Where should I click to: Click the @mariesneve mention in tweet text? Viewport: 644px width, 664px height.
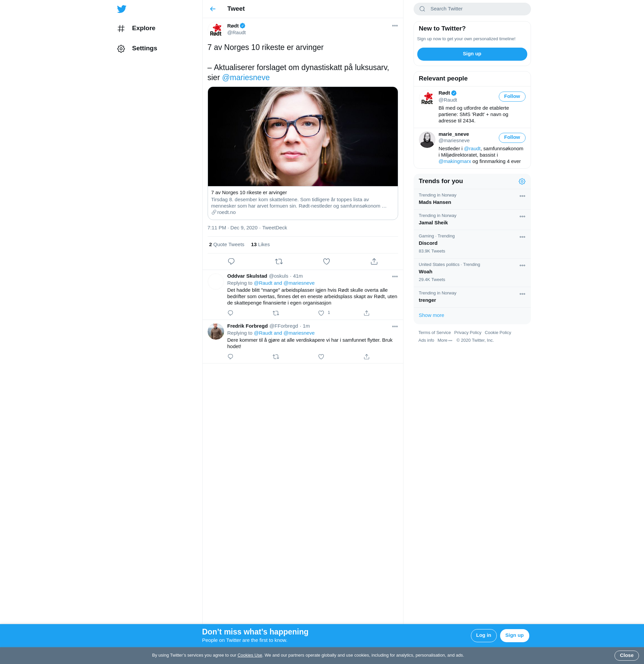tap(246, 77)
